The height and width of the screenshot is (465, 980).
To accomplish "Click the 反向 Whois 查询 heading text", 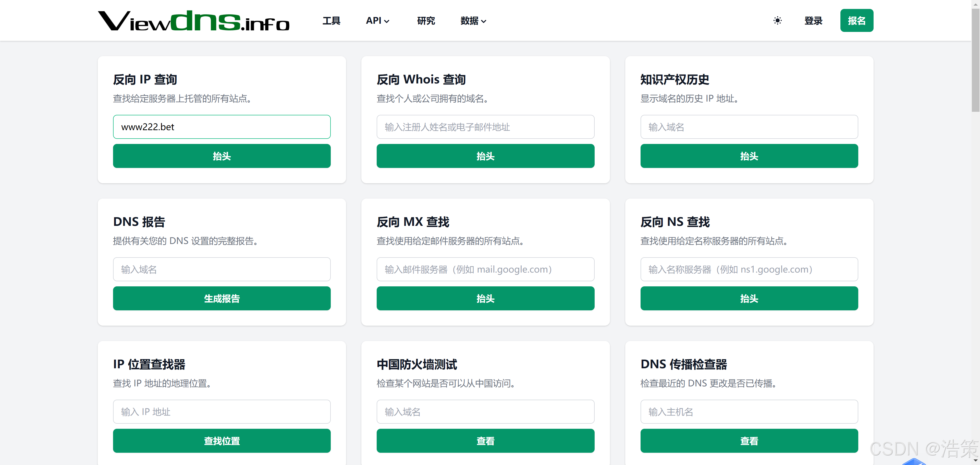I will tap(421, 79).
